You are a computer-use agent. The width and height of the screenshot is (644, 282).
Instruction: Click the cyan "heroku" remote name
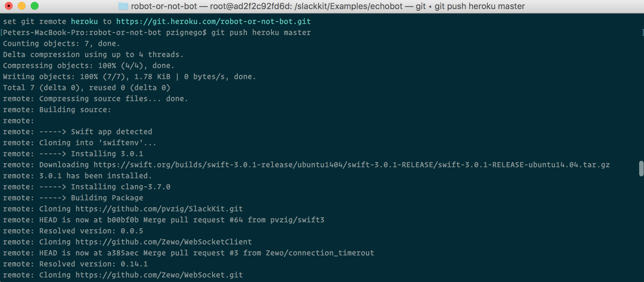point(84,22)
